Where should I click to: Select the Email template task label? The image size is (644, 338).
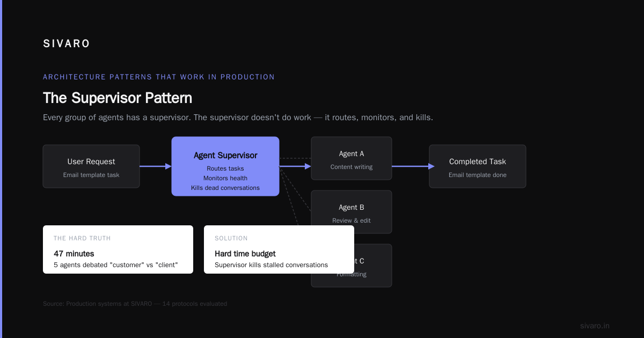(x=91, y=175)
